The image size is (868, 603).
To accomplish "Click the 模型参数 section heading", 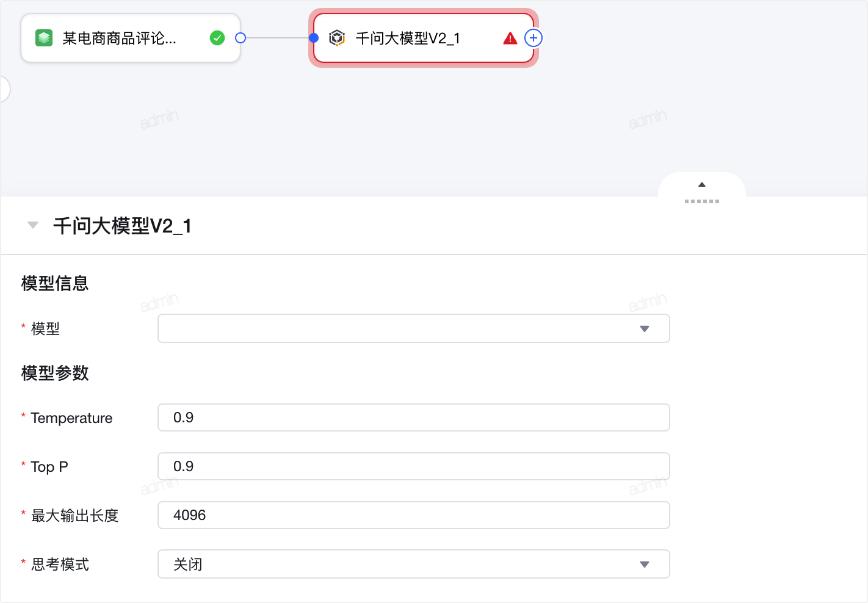I will [55, 373].
